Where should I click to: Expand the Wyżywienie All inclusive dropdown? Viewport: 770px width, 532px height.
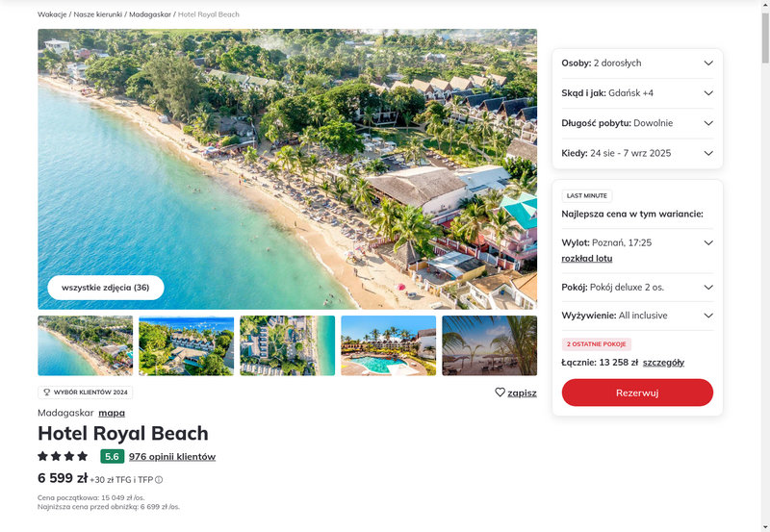[637, 316]
